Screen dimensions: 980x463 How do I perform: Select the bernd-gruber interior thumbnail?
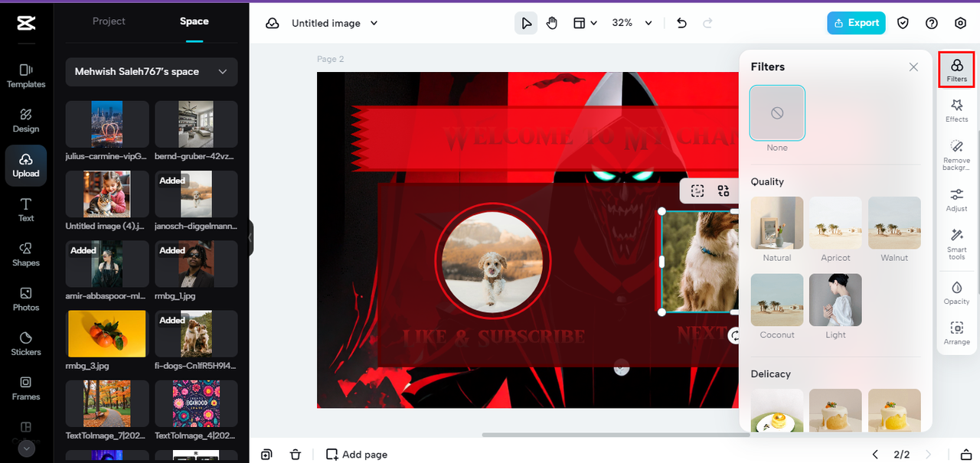click(196, 125)
